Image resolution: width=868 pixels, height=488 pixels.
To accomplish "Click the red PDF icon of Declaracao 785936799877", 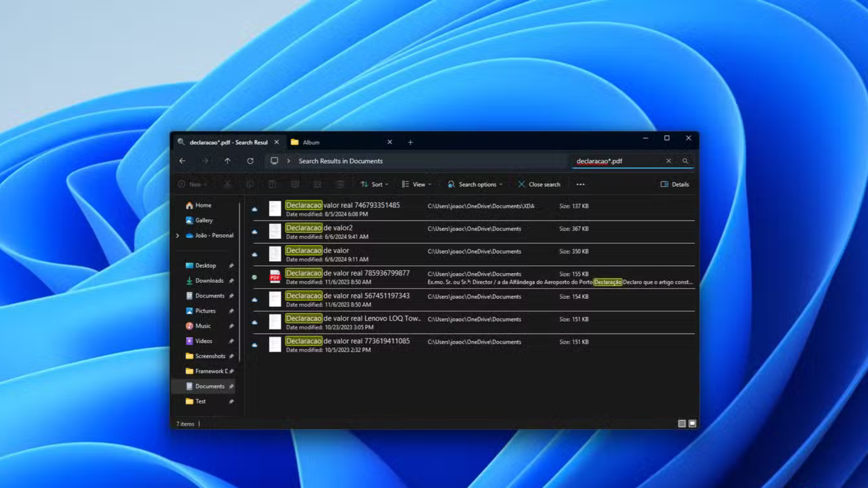I will (x=274, y=277).
